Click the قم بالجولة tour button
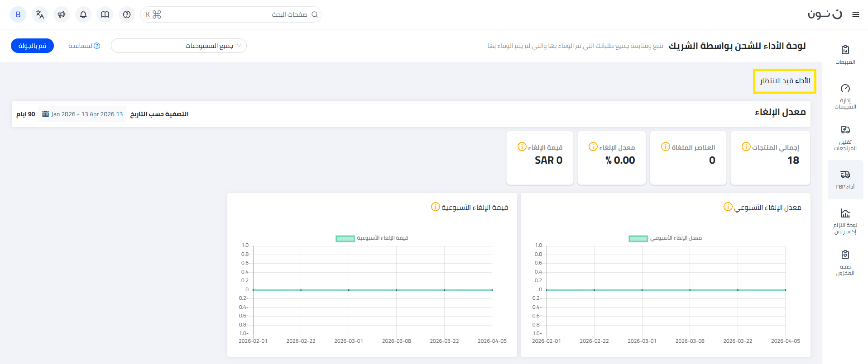 tap(32, 46)
